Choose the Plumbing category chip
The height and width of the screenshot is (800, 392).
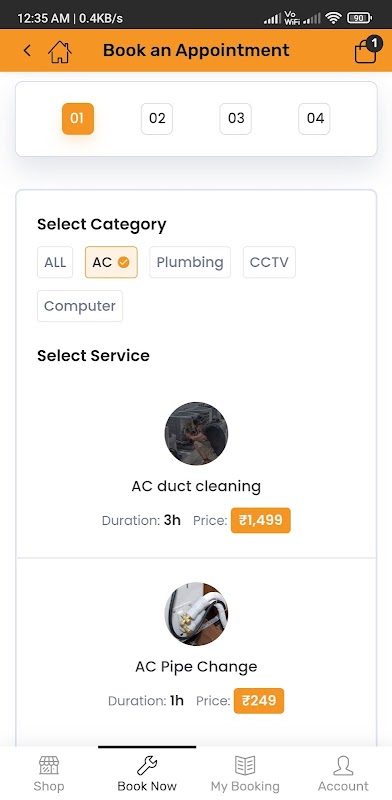[x=190, y=262]
